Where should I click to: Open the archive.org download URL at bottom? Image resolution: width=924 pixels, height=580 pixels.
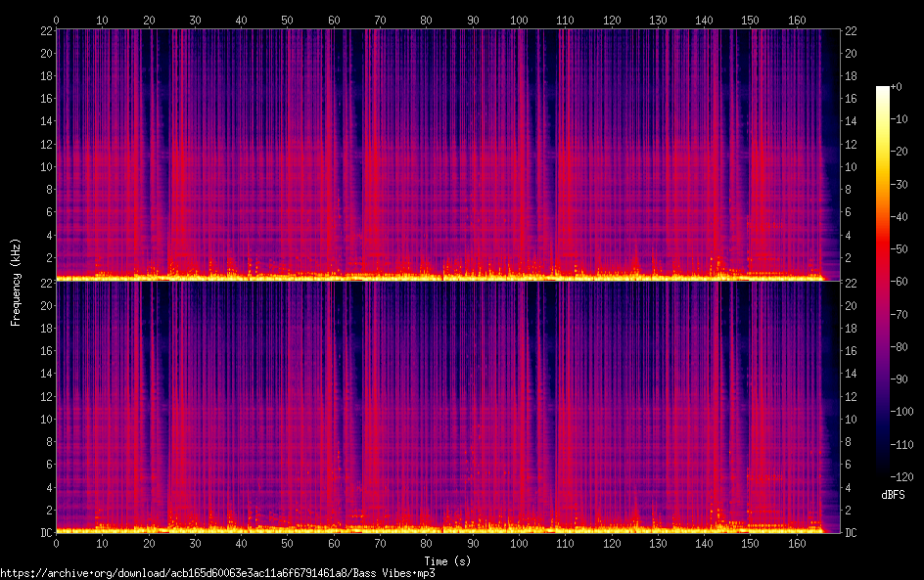[217, 572]
